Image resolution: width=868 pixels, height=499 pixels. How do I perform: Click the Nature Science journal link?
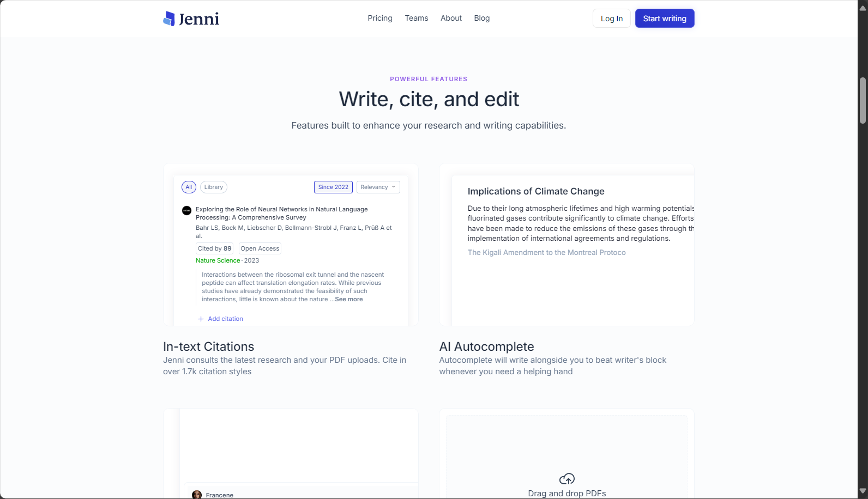click(x=218, y=260)
